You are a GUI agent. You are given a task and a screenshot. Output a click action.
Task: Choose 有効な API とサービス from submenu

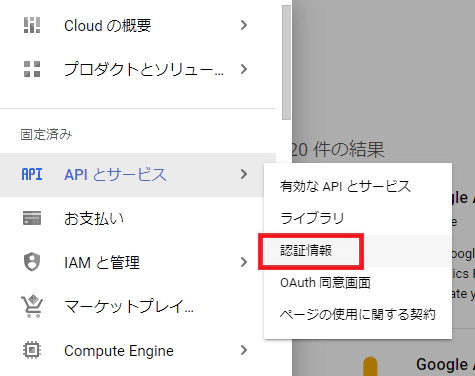[x=358, y=186]
